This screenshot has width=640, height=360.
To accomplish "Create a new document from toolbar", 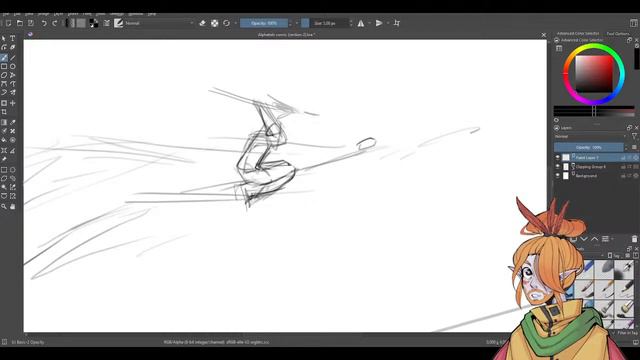I will [9, 23].
